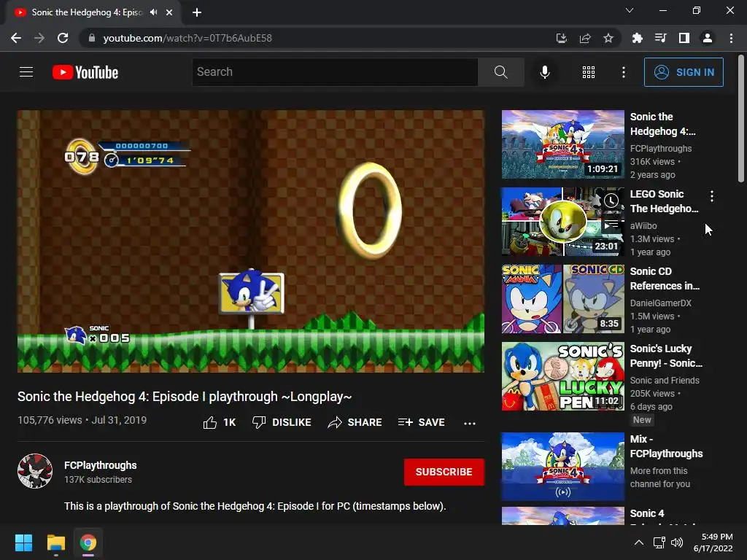Open Chrome three-dot main menu
Viewport: 747px width, 560px height.
click(x=731, y=38)
